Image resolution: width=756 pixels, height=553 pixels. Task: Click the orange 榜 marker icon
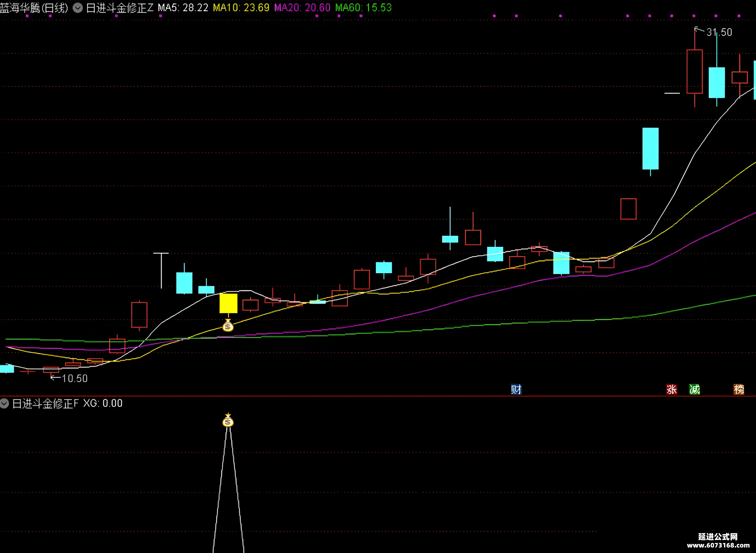739,389
